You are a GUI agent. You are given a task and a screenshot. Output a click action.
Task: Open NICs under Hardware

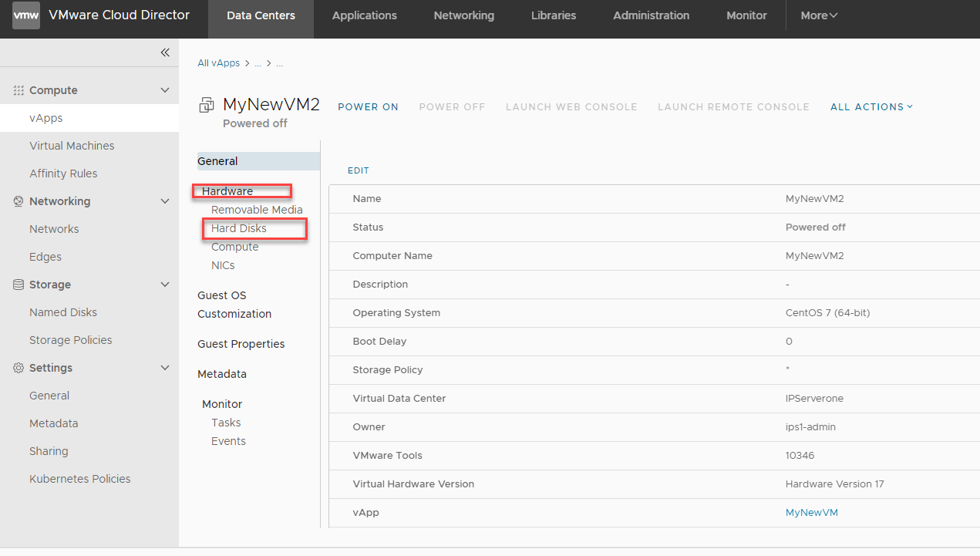tap(223, 265)
